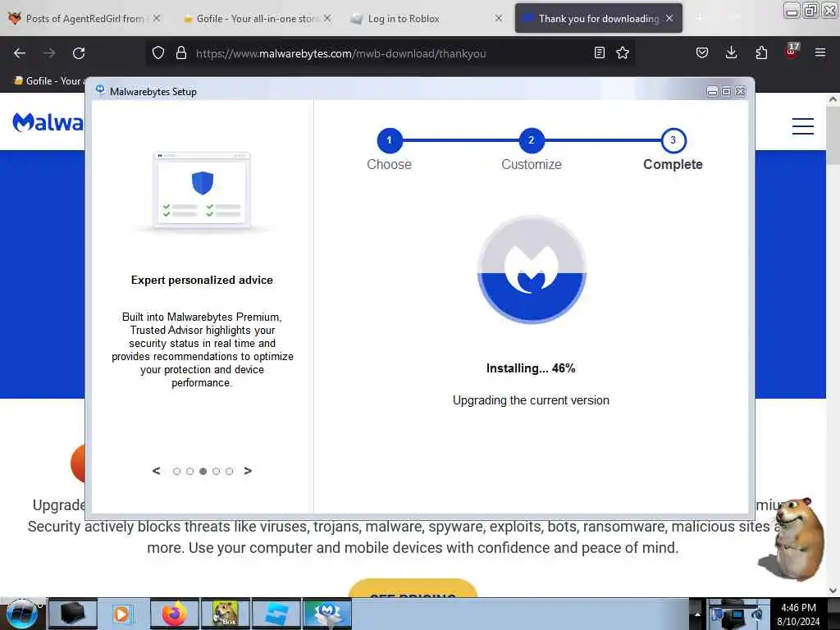Click step 1 Choose circle
The width and height of the screenshot is (840, 630).
[x=390, y=140]
